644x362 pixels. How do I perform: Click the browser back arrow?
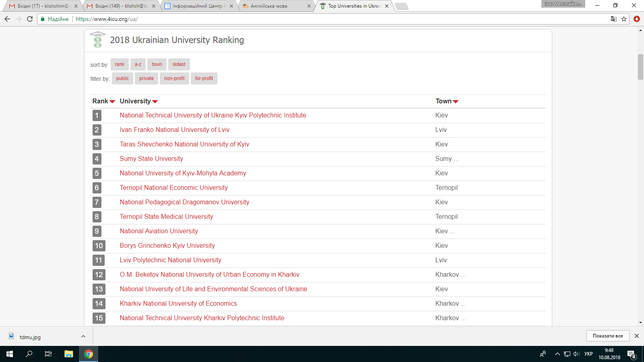point(7,19)
